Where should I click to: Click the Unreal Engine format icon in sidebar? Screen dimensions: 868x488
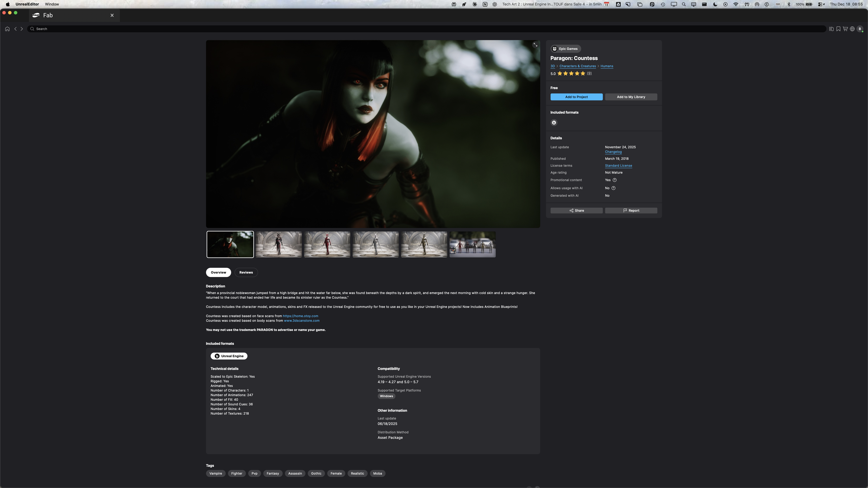click(554, 123)
